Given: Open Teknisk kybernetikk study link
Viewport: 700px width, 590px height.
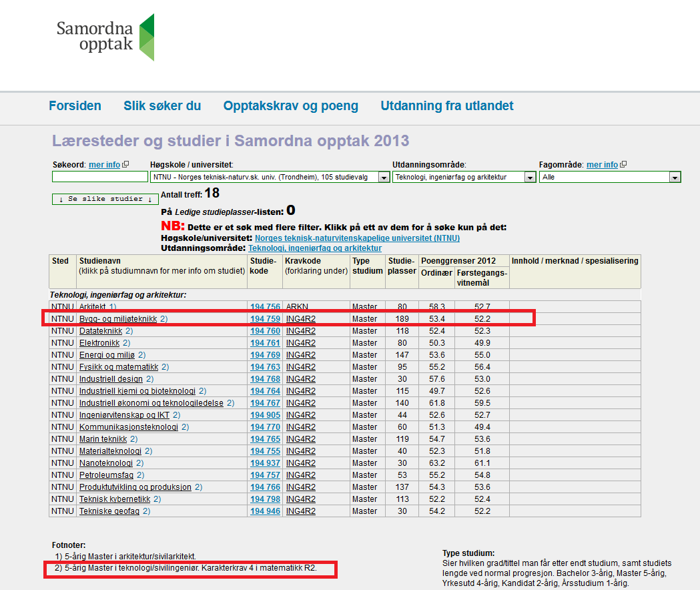Looking at the screenshot, I should pyautogui.click(x=115, y=500).
